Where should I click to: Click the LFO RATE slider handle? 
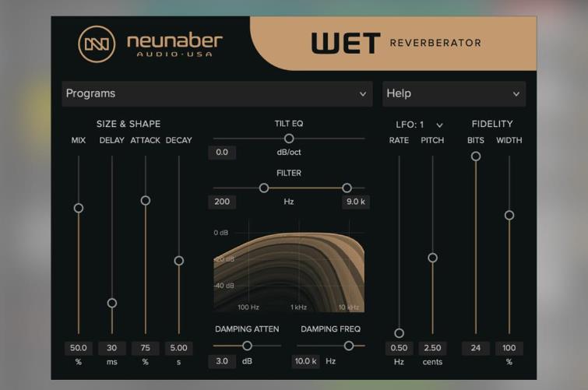pyautogui.click(x=399, y=332)
